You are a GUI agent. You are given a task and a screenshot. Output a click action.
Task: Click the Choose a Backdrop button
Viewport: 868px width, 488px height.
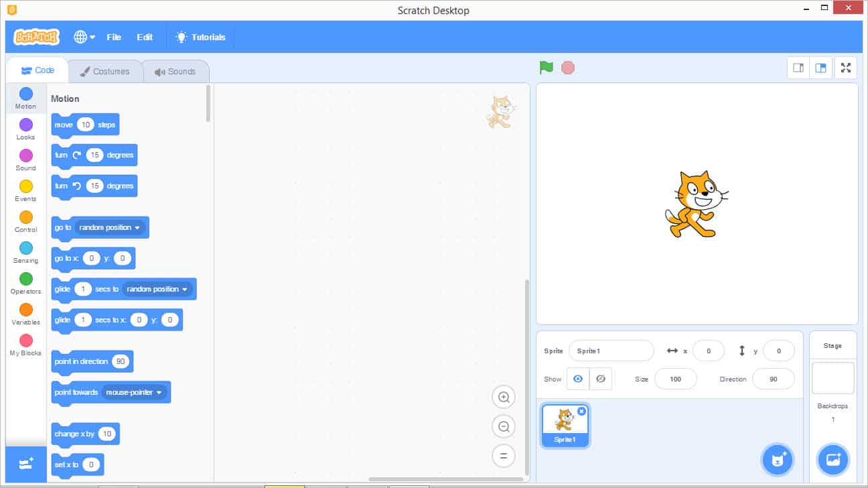click(x=833, y=460)
